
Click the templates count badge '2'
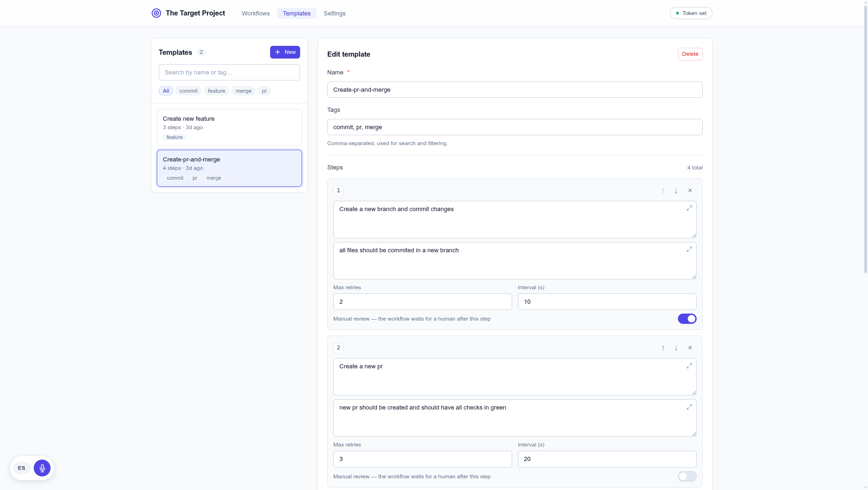point(201,52)
